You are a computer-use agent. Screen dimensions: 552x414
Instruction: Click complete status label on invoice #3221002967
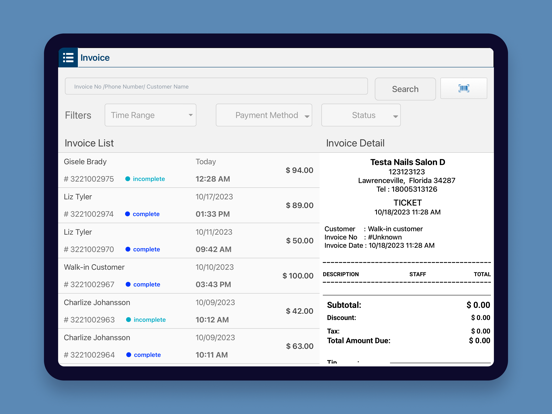(146, 284)
